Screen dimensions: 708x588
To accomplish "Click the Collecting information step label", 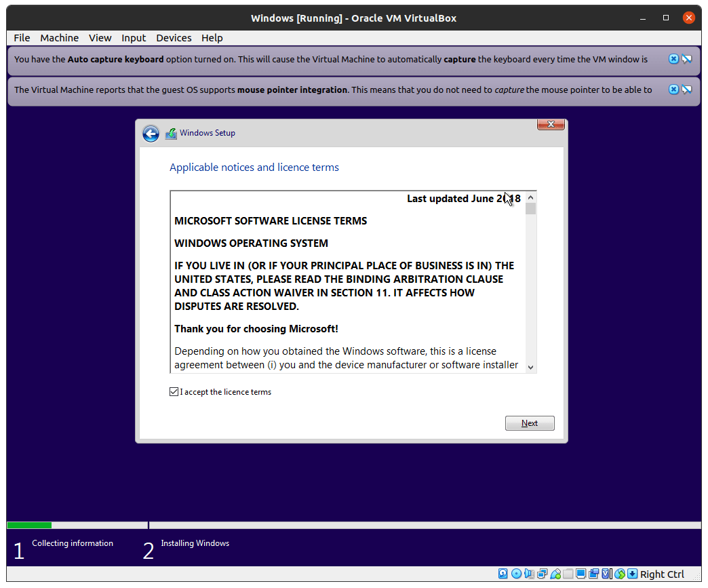I will point(73,543).
